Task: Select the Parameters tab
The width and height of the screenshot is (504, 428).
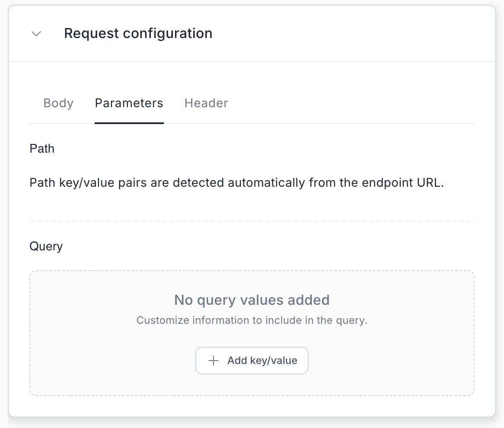Action: point(129,103)
